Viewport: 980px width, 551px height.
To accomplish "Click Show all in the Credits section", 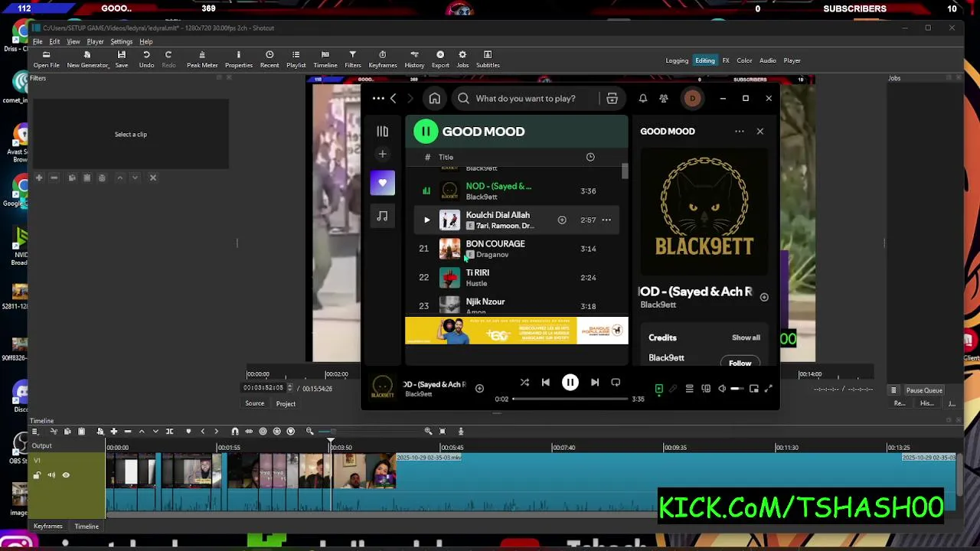I will coord(746,337).
